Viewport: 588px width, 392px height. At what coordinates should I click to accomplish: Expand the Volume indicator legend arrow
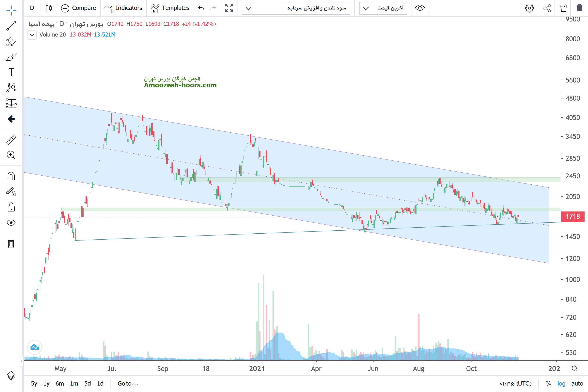[32, 35]
